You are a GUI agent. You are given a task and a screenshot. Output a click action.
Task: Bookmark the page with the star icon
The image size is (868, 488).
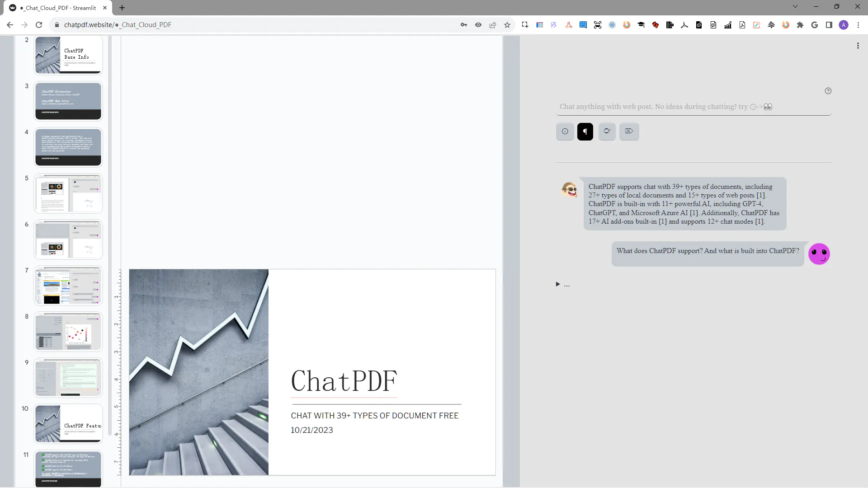click(507, 25)
